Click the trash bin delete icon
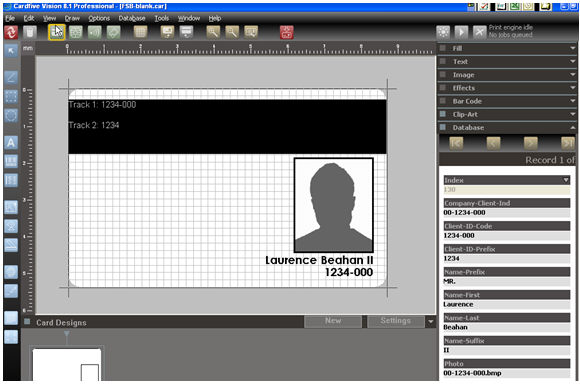This screenshot has height=386, width=580. click(30, 33)
